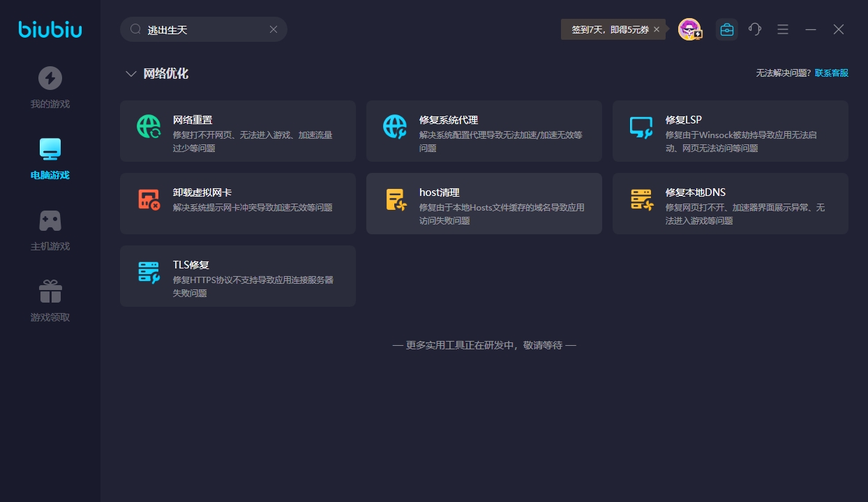Screen dimensions: 868x502
Task: Click the 网络重置 globe icon
Action: click(149, 126)
